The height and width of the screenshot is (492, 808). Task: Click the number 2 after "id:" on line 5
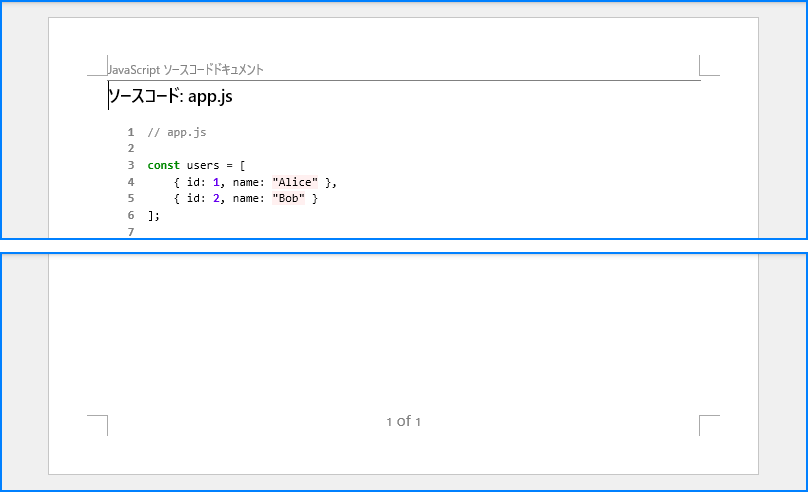(x=216, y=198)
